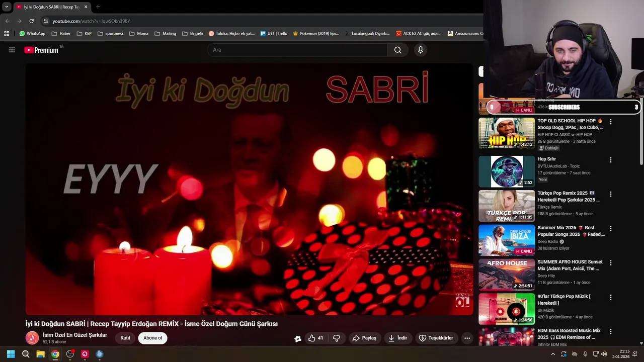Click the Katıl join button
This screenshot has height=362, width=644.
[x=125, y=338]
